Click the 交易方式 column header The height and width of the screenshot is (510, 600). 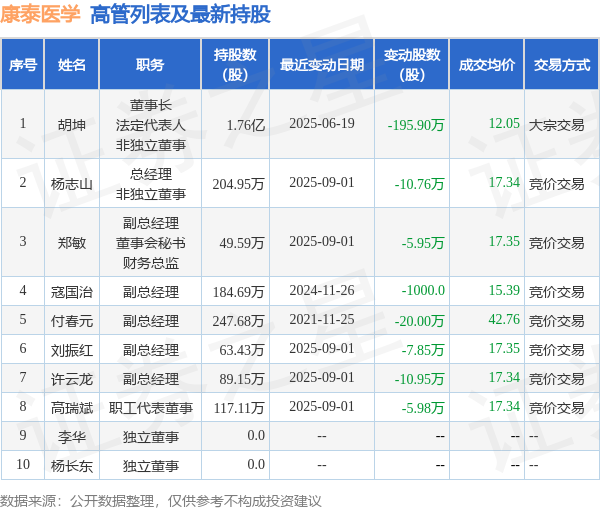click(562, 65)
